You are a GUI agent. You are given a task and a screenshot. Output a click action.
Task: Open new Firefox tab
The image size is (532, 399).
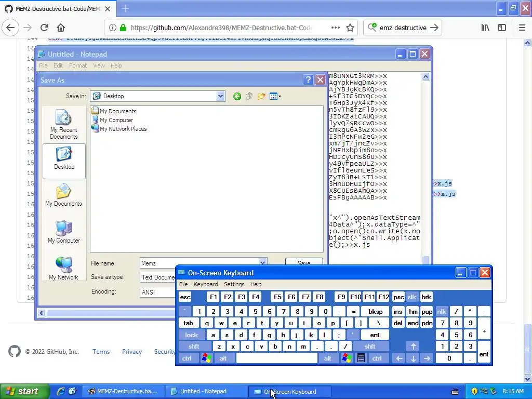pos(125,8)
